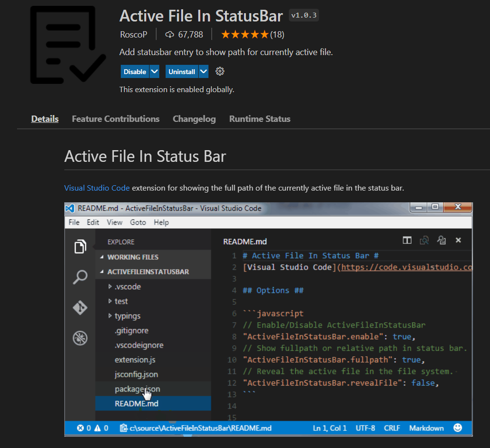The image size is (490, 448).
Task: Open Help menu in screenshot
Action: click(x=161, y=222)
